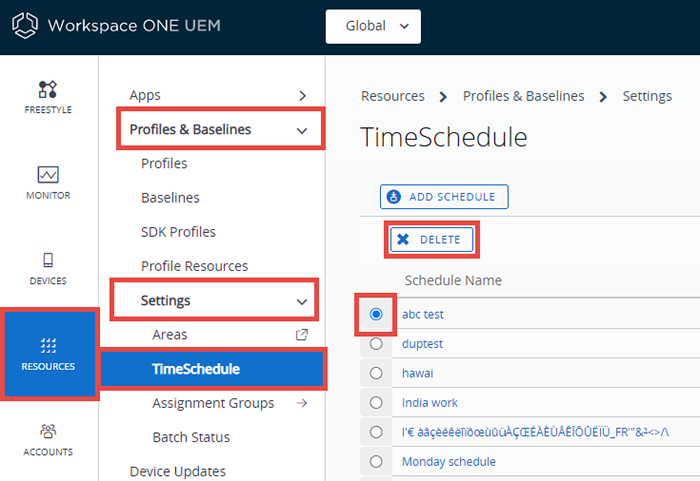Expand the Apps menu chevron
This screenshot has height=481, width=700.
pos(303,96)
